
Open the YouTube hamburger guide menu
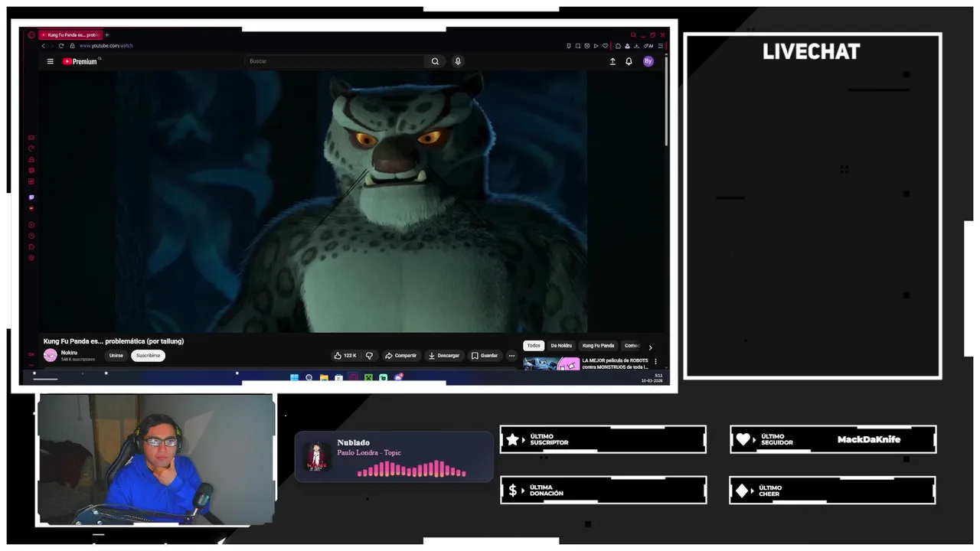point(51,61)
